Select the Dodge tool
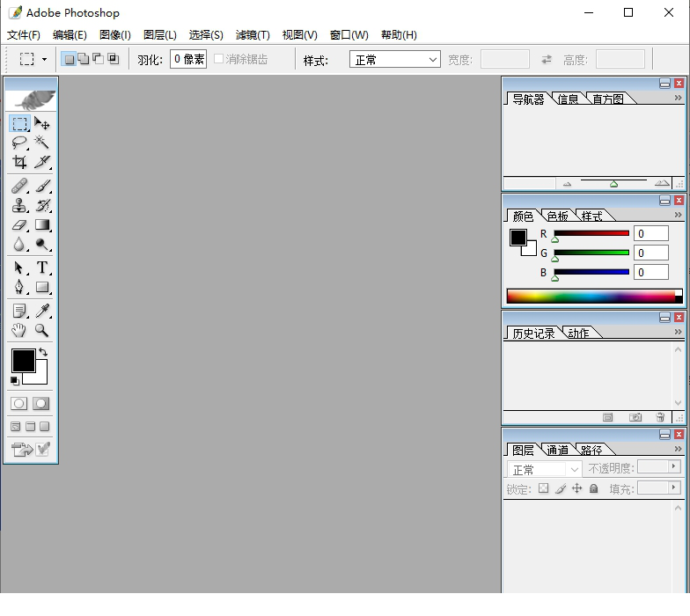The image size is (690, 616). [42, 244]
